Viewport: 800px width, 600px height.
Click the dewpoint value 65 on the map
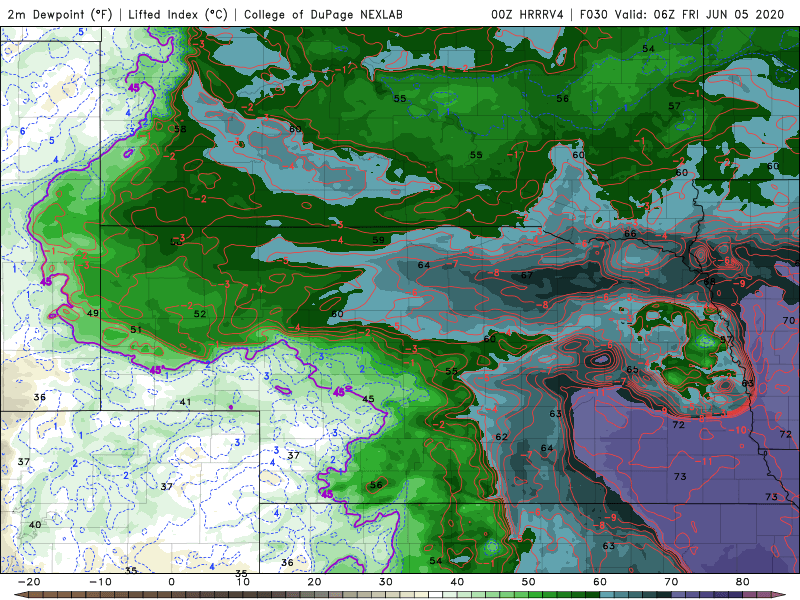[633, 369]
